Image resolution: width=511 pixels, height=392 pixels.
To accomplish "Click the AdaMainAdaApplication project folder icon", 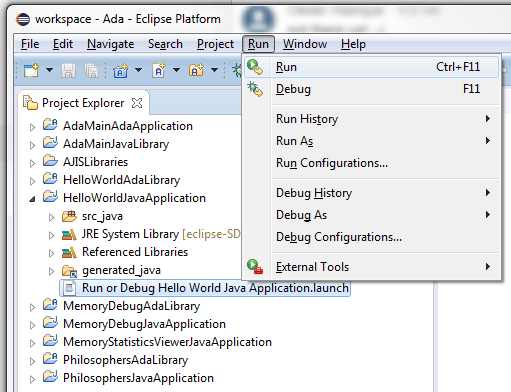I will pyautogui.click(x=50, y=125).
